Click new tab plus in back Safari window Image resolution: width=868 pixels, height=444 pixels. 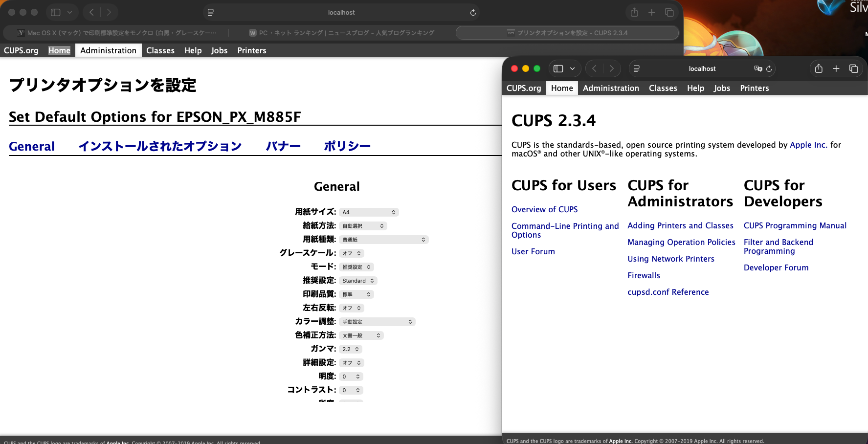pos(652,12)
